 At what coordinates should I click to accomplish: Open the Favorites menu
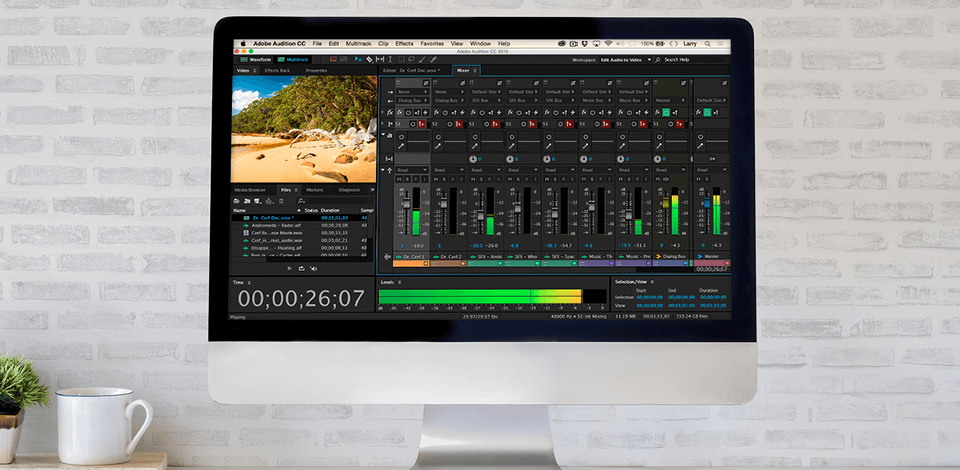point(432,44)
